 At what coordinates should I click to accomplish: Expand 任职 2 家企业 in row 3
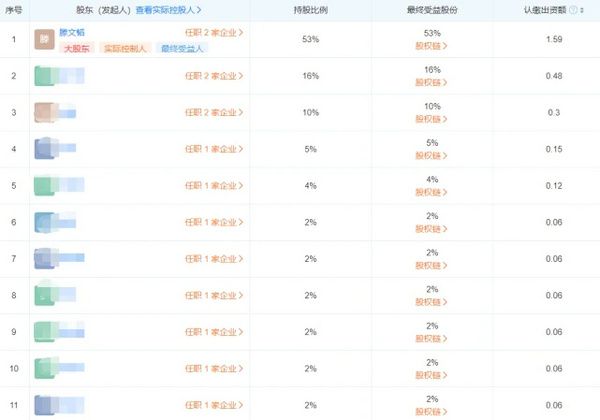pyautogui.click(x=214, y=112)
